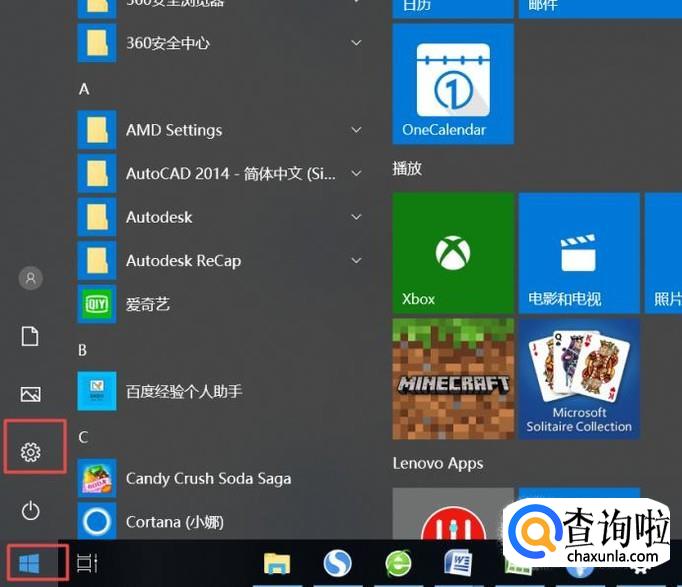This screenshot has width=682, height=587.
Task: Open the Autodesk ReCap folder entry
Action: (x=220, y=260)
